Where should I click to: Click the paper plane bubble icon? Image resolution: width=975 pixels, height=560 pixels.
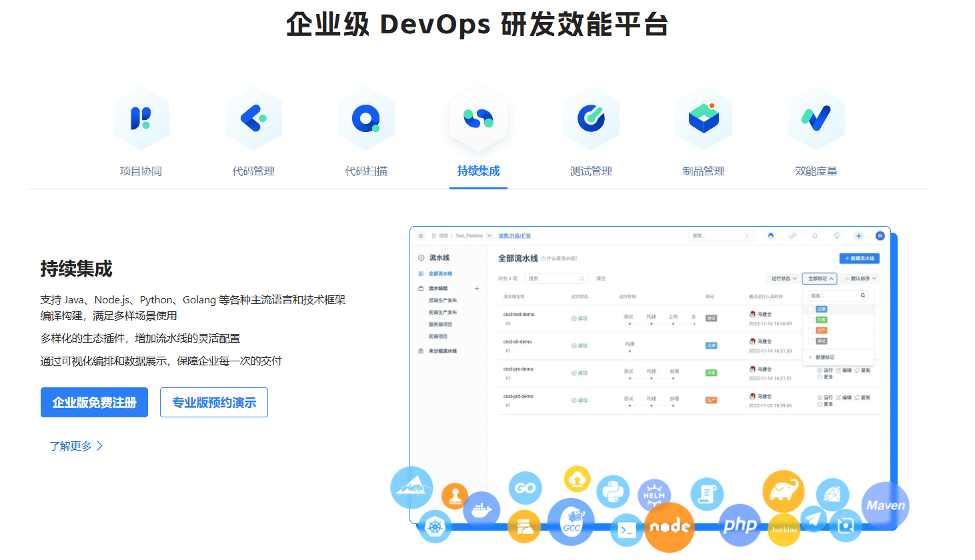814,519
